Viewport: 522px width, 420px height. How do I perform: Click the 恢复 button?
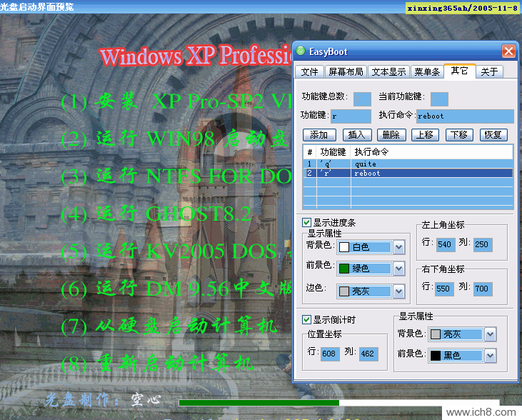493,135
